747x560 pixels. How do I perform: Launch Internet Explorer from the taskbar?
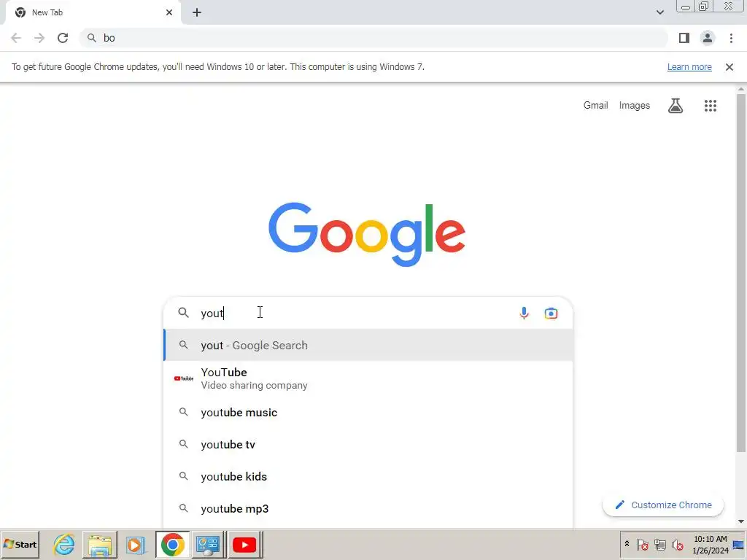64,544
